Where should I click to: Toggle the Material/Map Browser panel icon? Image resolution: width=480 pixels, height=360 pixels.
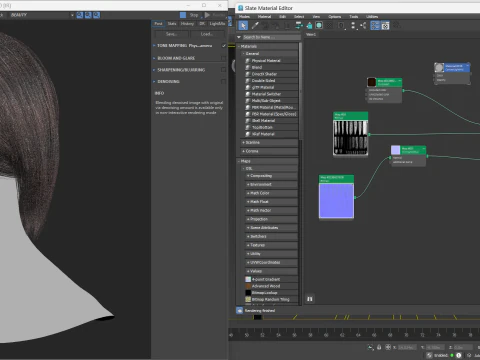click(375, 26)
